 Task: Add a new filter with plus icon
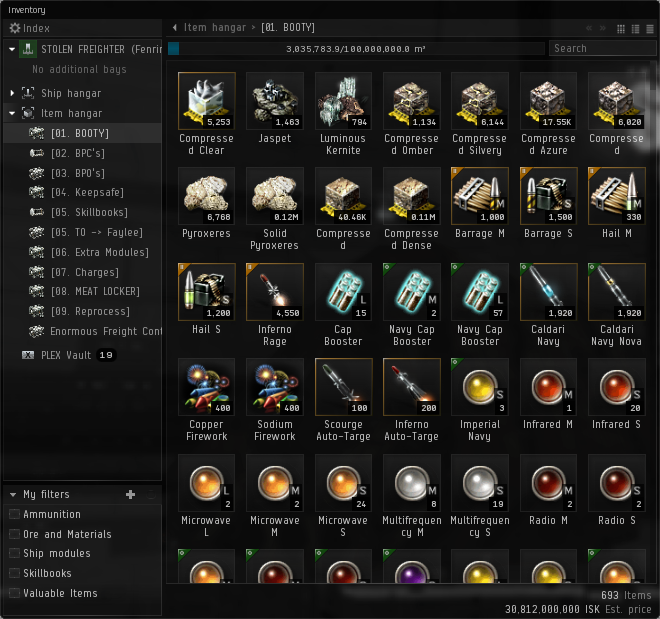[x=130, y=494]
